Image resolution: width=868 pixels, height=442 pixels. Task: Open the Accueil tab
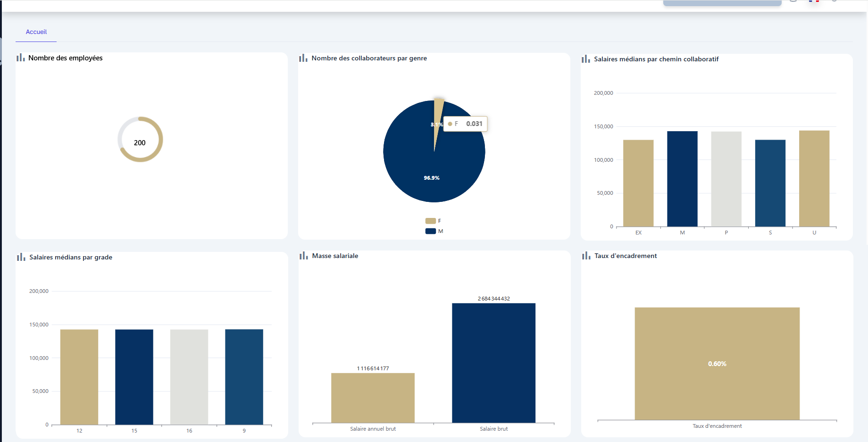(x=36, y=32)
